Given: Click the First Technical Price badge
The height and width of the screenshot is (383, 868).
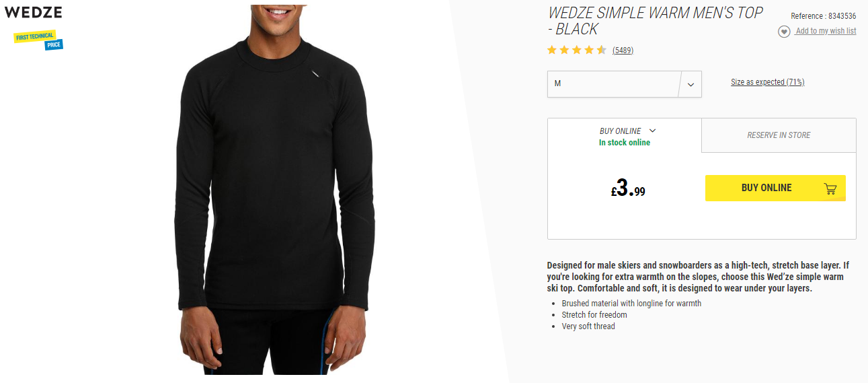Looking at the screenshot, I should click(38, 40).
